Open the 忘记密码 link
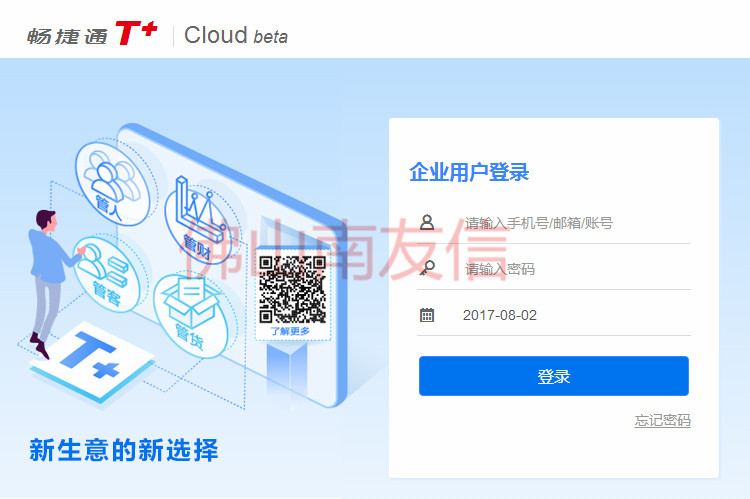This screenshot has height=499, width=750. tap(662, 421)
